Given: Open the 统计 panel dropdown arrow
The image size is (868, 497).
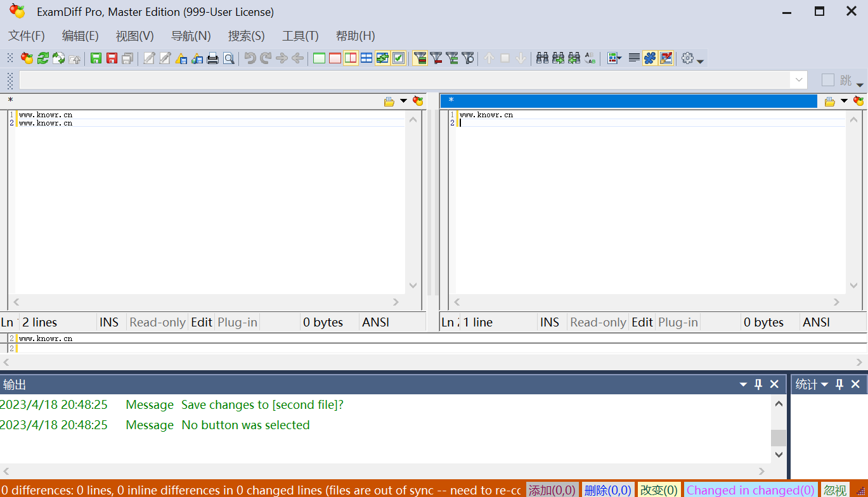Looking at the screenshot, I should click(825, 385).
